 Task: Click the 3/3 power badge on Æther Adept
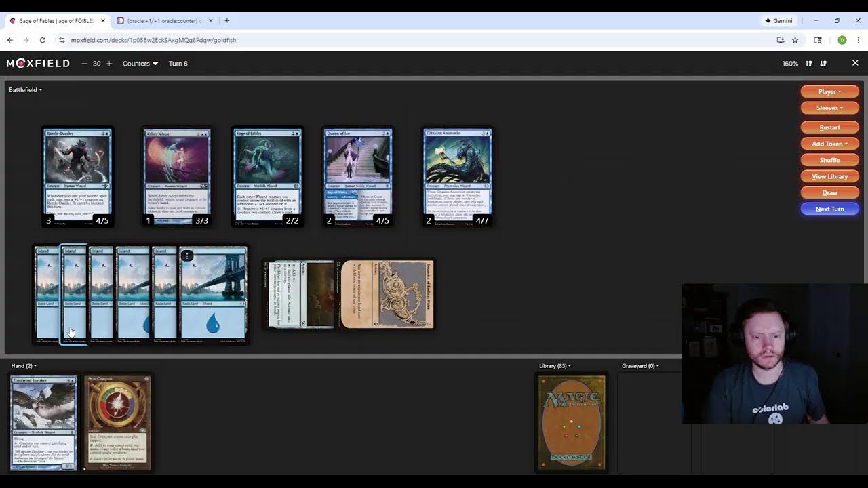pos(202,220)
